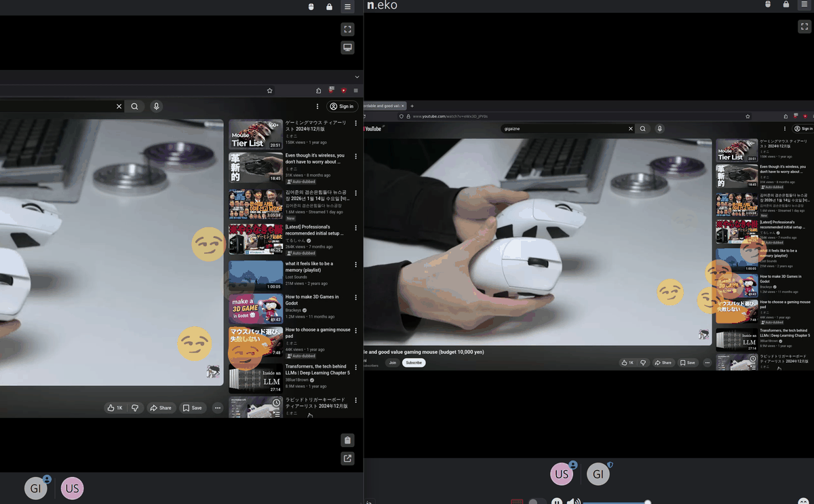Open the hamburger side menu in the right n.eko header
Image resolution: width=814 pixels, height=504 pixels.
pos(804,5)
